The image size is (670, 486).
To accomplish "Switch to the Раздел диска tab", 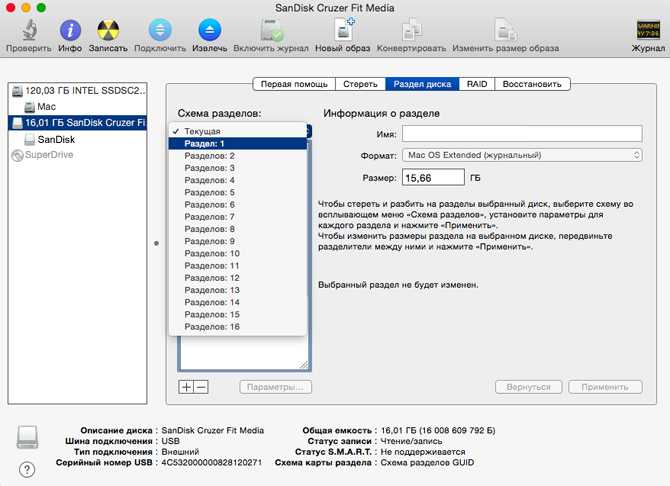I will click(x=422, y=84).
